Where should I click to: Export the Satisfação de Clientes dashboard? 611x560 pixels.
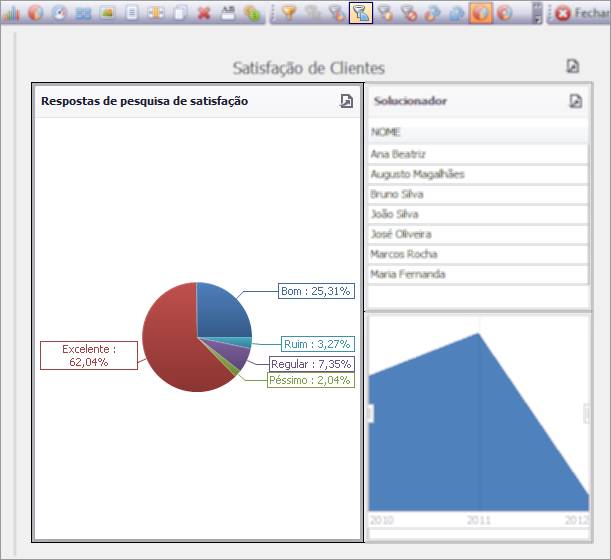[x=573, y=67]
